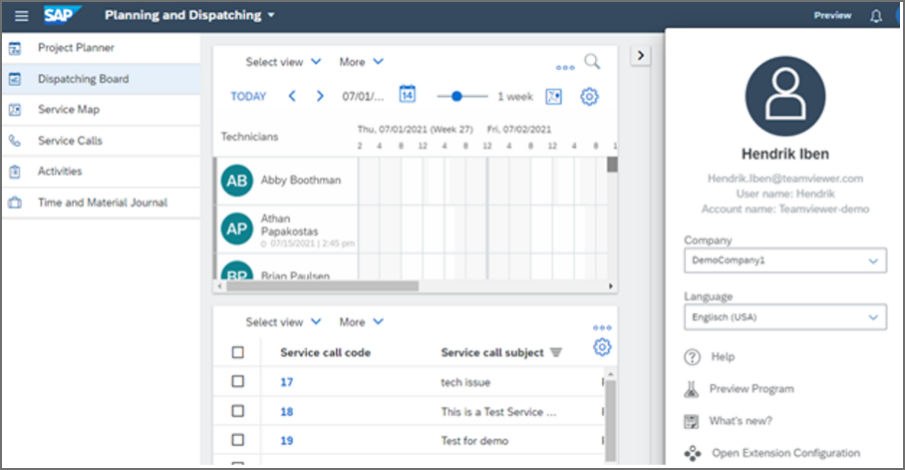Tick the checkbox for service call 18
The width and height of the screenshot is (905, 470).
coord(238,411)
